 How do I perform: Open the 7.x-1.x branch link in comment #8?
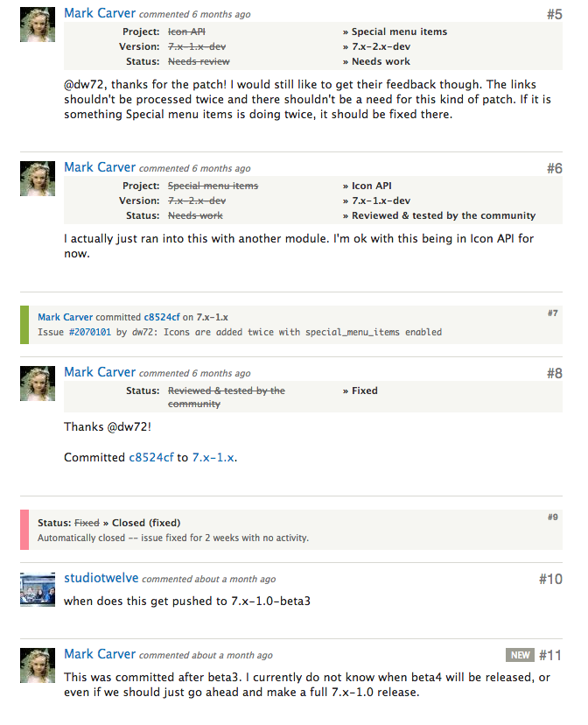(213, 457)
